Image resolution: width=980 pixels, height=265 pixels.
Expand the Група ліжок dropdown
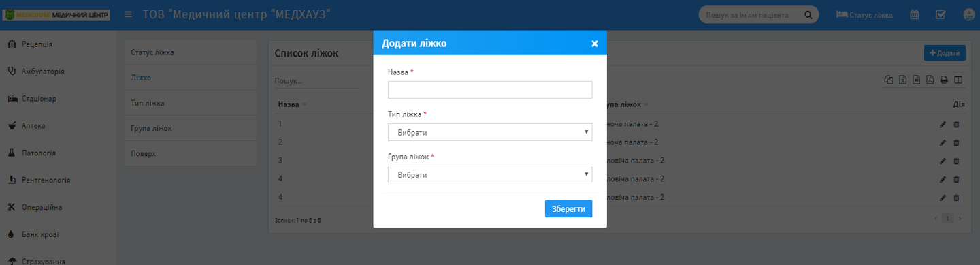(x=490, y=174)
